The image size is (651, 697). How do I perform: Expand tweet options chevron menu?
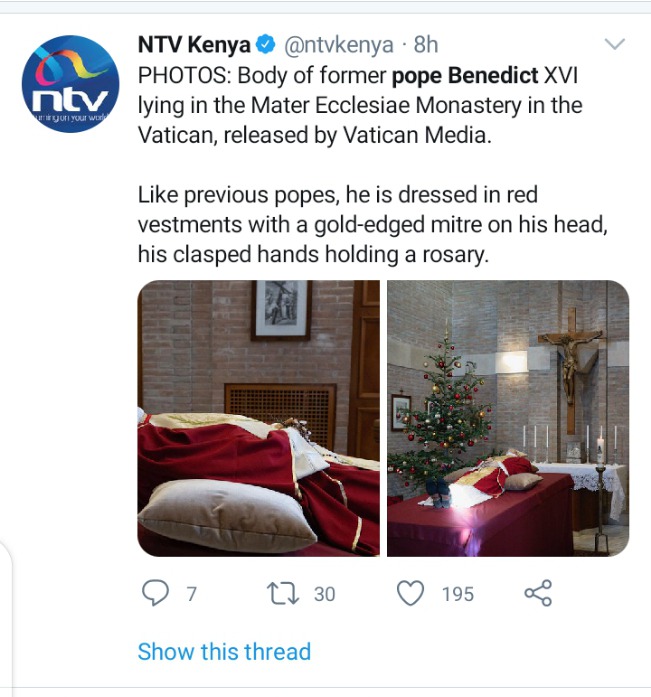[x=615, y=44]
